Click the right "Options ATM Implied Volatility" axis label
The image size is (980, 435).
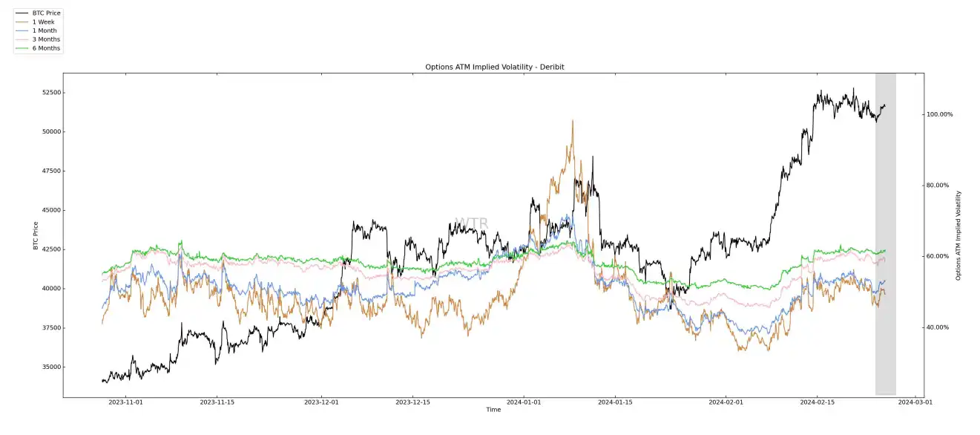tap(958, 235)
